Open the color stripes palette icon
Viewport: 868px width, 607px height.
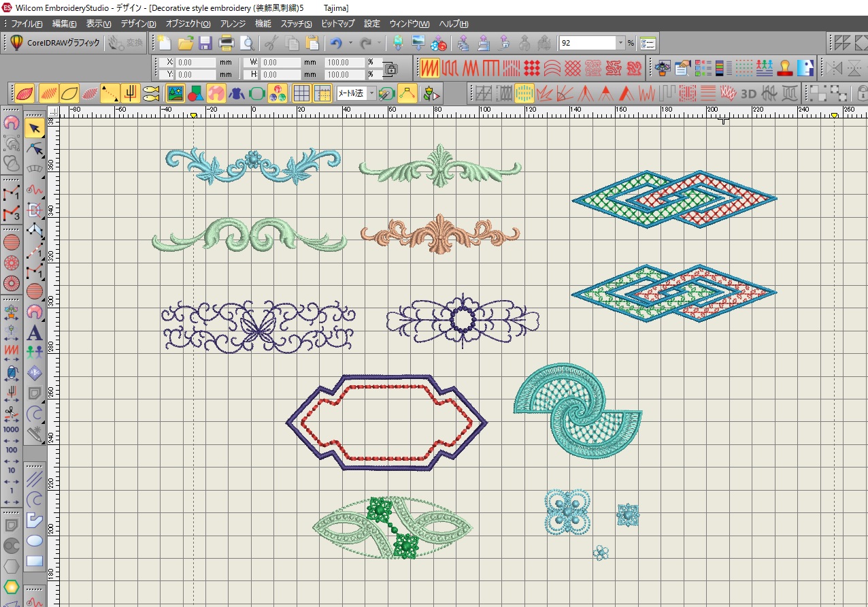point(724,68)
